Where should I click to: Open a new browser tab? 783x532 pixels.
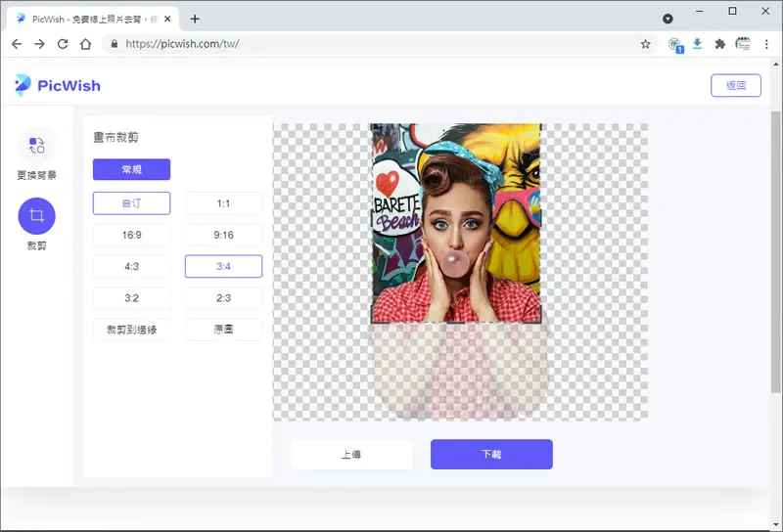(x=195, y=19)
